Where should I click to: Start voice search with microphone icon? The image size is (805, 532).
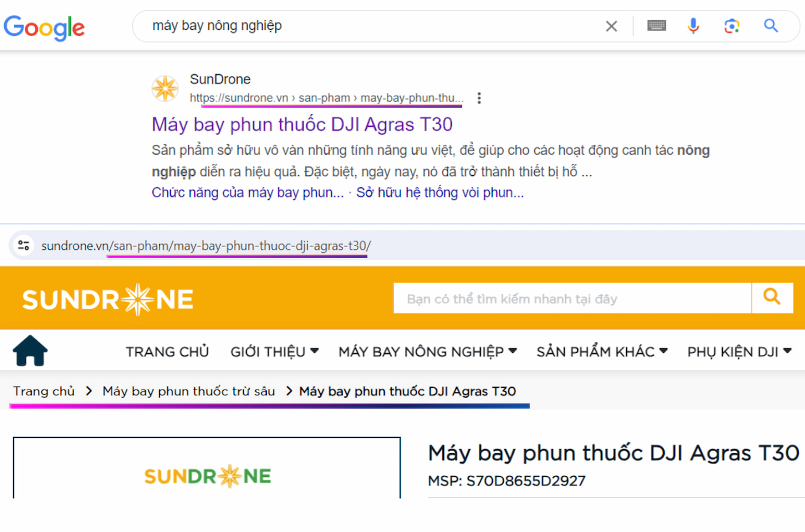pyautogui.click(x=693, y=26)
